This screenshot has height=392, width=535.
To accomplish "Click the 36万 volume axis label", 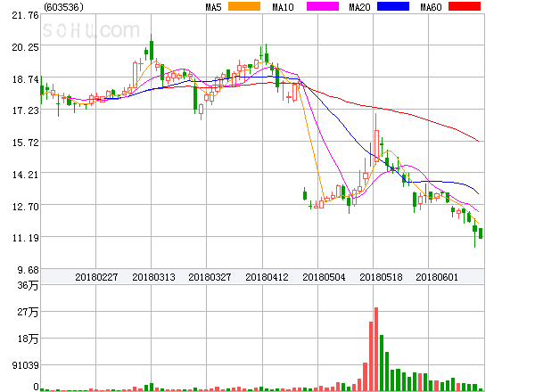I will [x=28, y=285].
